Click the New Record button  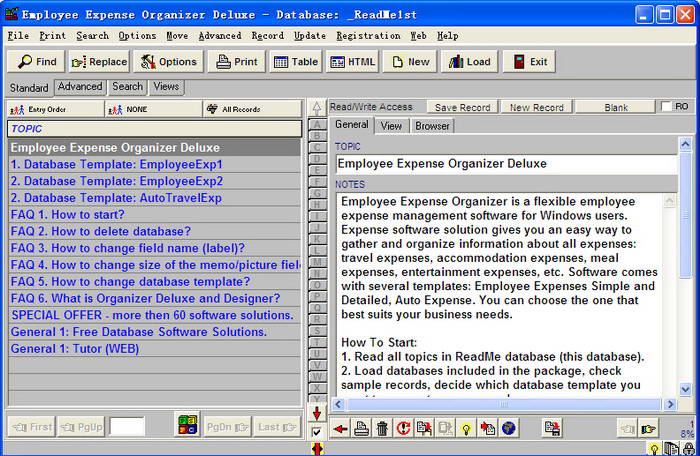(x=537, y=107)
